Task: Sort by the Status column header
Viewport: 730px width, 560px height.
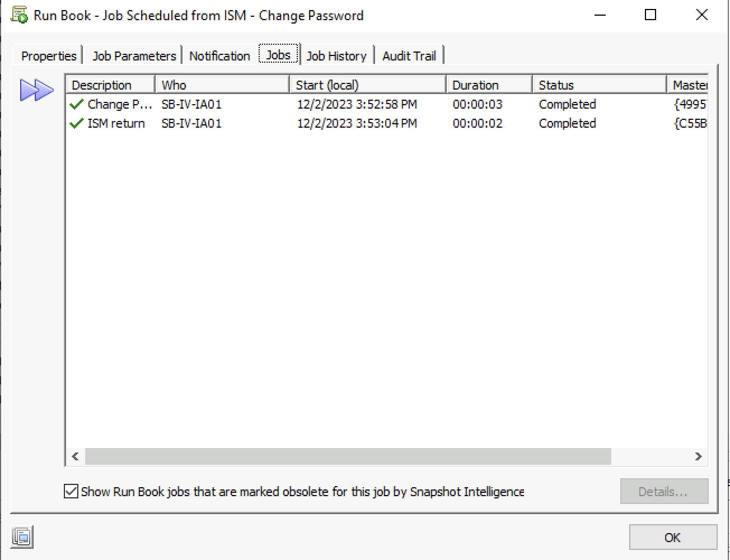Action: coord(600,85)
